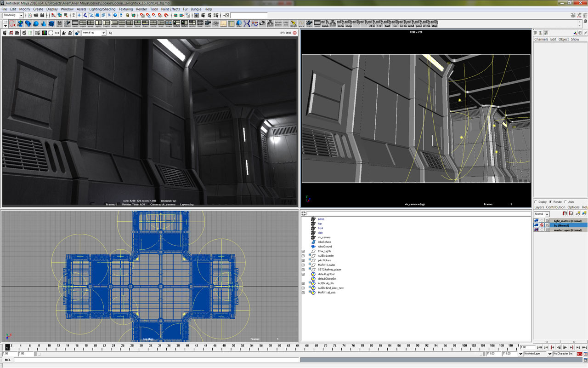Toggle renderable flag on masterLayer
588x368 pixels.
[536, 230]
